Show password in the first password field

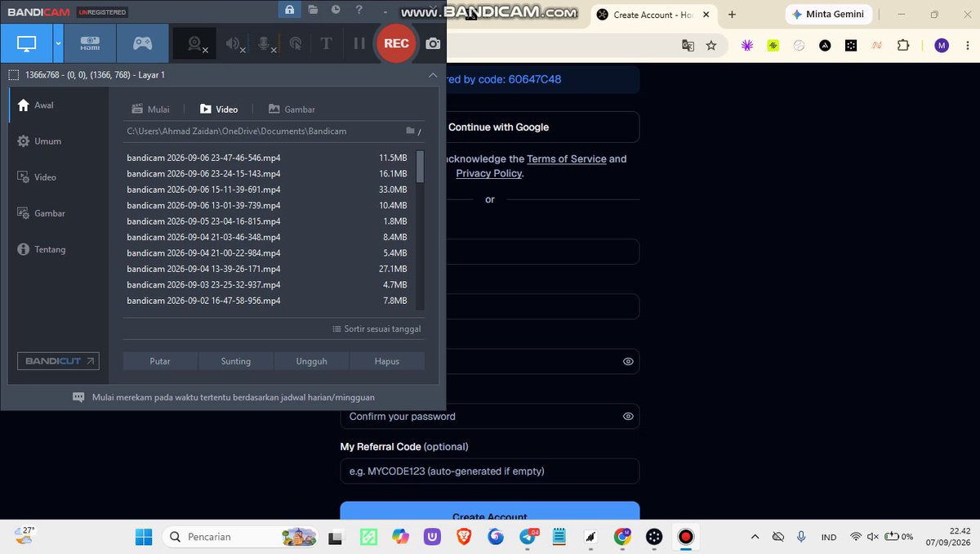click(x=628, y=361)
